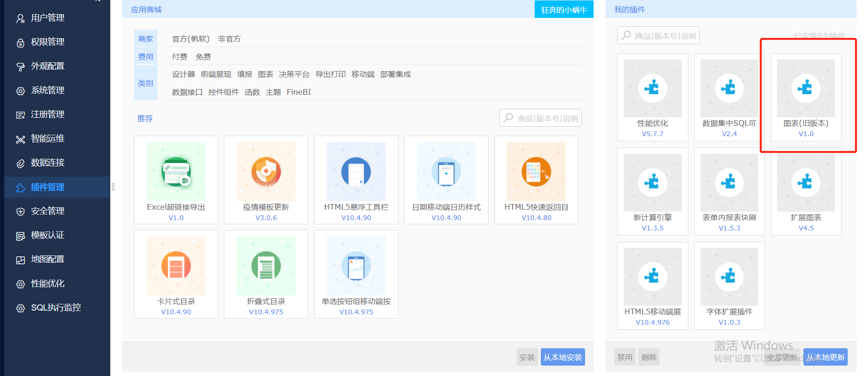868x376 pixels.
Task: Choose the 数据接口 category filter
Action: (x=187, y=92)
